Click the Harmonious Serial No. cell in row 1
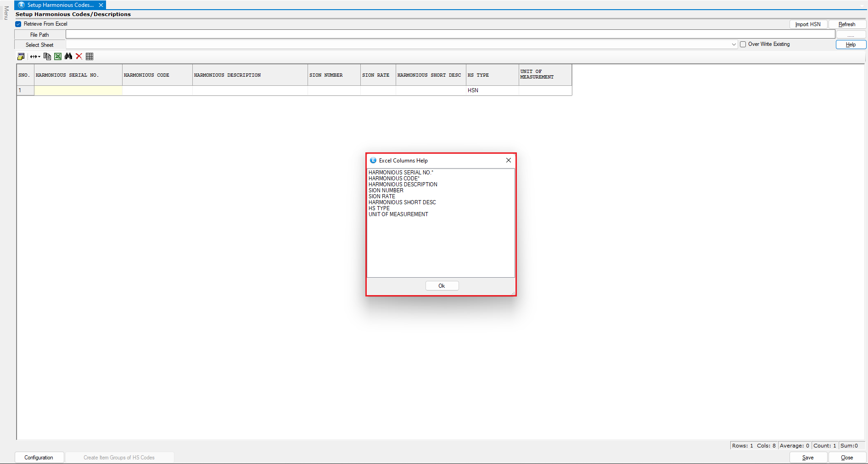Viewport: 868px width, 464px height. pyautogui.click(x=78, y=90)
